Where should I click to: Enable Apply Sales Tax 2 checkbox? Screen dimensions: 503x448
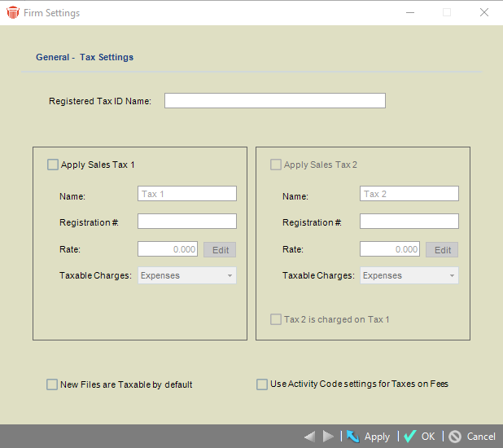[276, 165]
